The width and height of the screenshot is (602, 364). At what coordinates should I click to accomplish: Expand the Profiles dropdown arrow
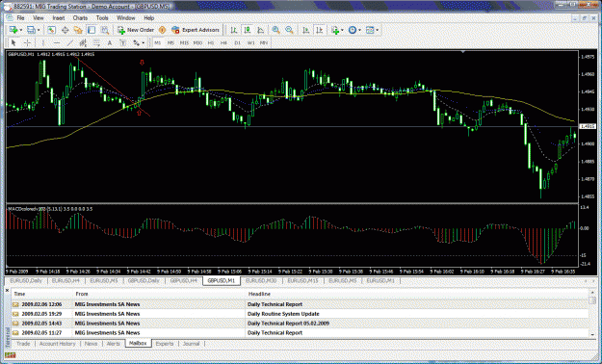pos(39,30)
